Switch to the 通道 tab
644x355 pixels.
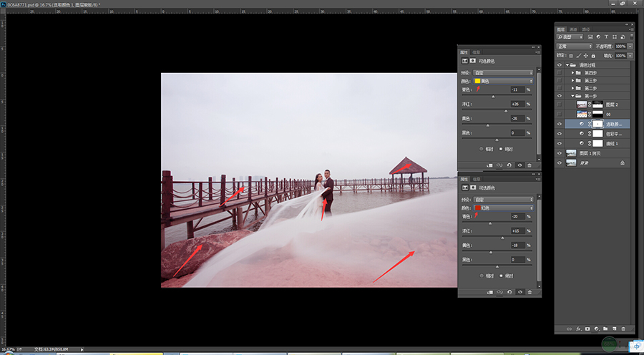(573, 29)
